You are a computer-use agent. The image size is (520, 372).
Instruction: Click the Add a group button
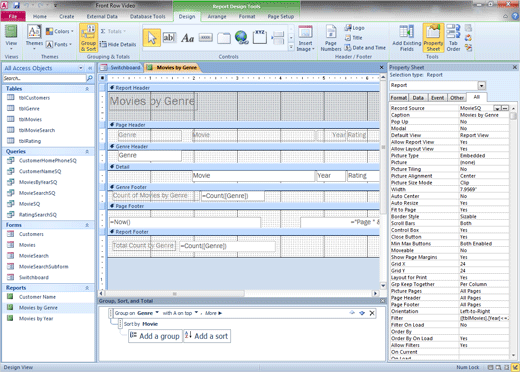tap(155, 336)
